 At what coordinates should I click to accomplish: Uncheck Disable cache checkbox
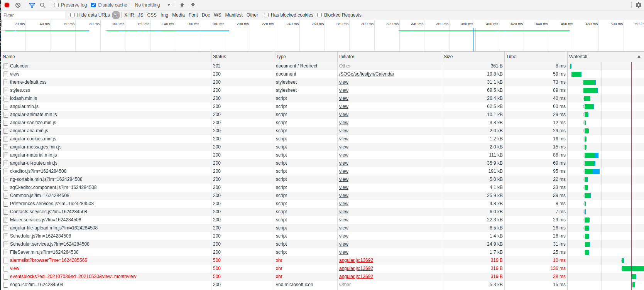(93, 5)
